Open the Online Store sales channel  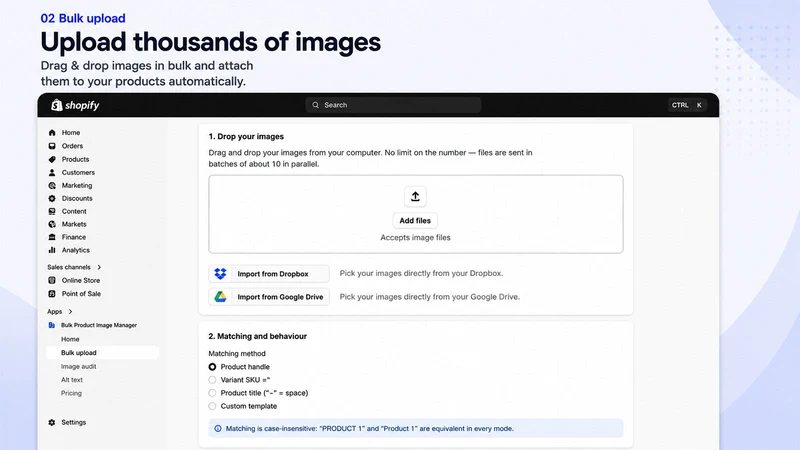tap(81, 281)
